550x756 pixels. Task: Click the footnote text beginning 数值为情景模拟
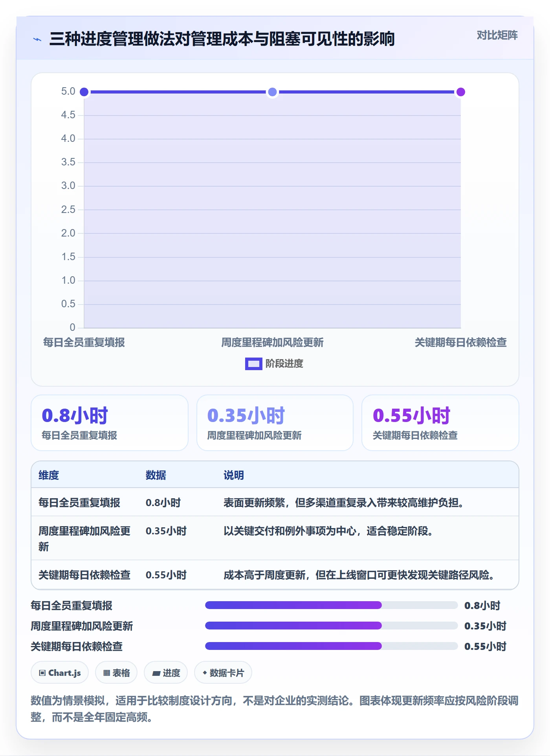coord(275,709)
